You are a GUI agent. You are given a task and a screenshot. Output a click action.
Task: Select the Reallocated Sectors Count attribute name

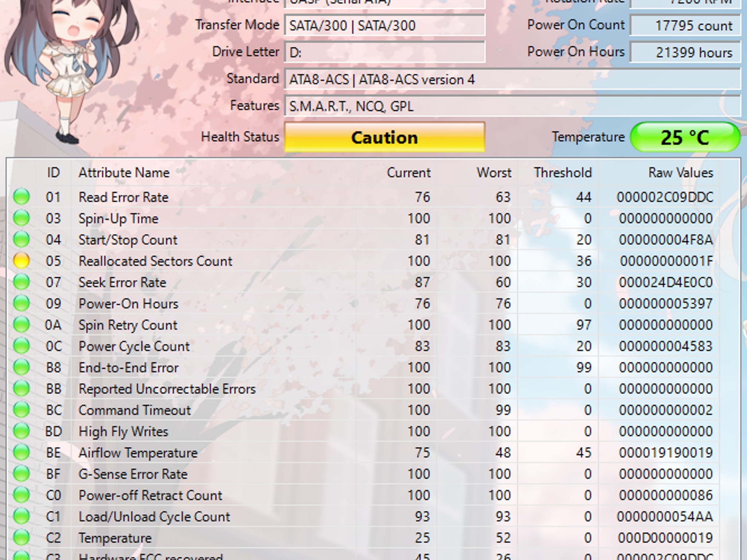point(155,261)
